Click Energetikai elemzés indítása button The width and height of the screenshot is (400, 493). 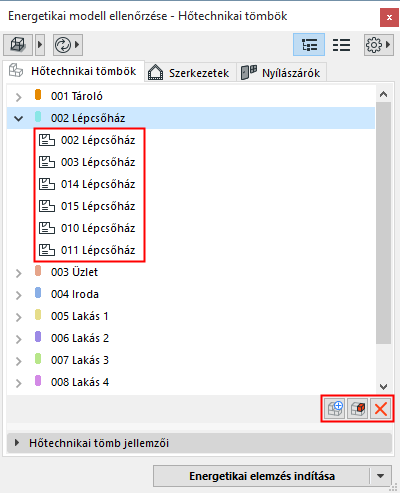(x=262, y=476)
